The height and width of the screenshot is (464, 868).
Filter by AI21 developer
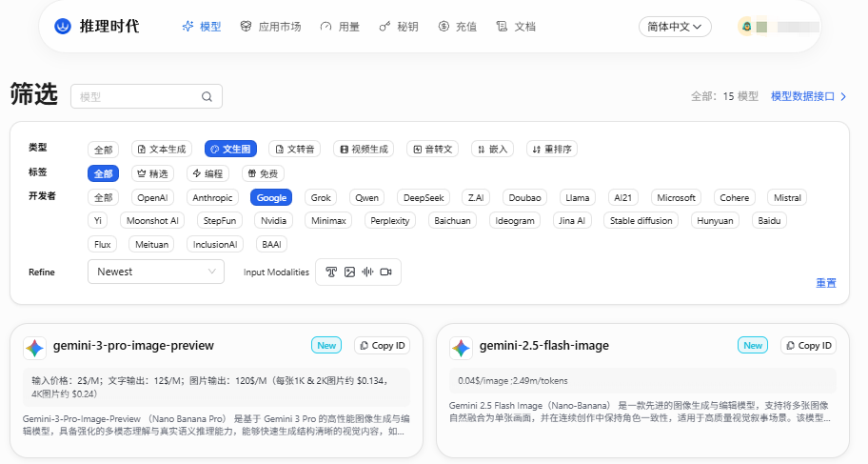point(622,198)
